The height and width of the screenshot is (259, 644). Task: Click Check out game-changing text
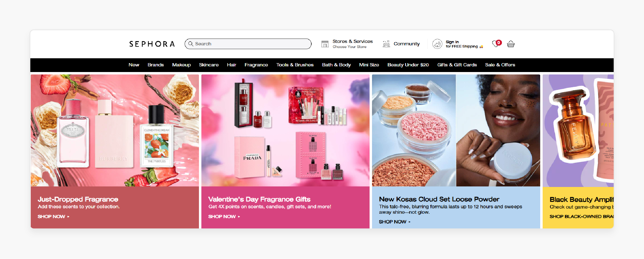[581, 207]
